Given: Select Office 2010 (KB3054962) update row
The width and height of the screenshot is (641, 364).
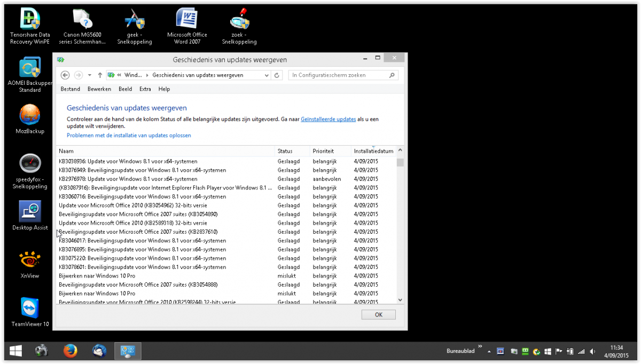Looking at the screenshot, I should [226, 205].
